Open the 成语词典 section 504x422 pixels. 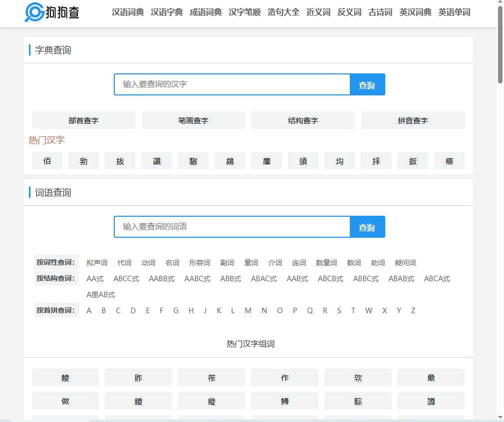click(x=206, y=12)
